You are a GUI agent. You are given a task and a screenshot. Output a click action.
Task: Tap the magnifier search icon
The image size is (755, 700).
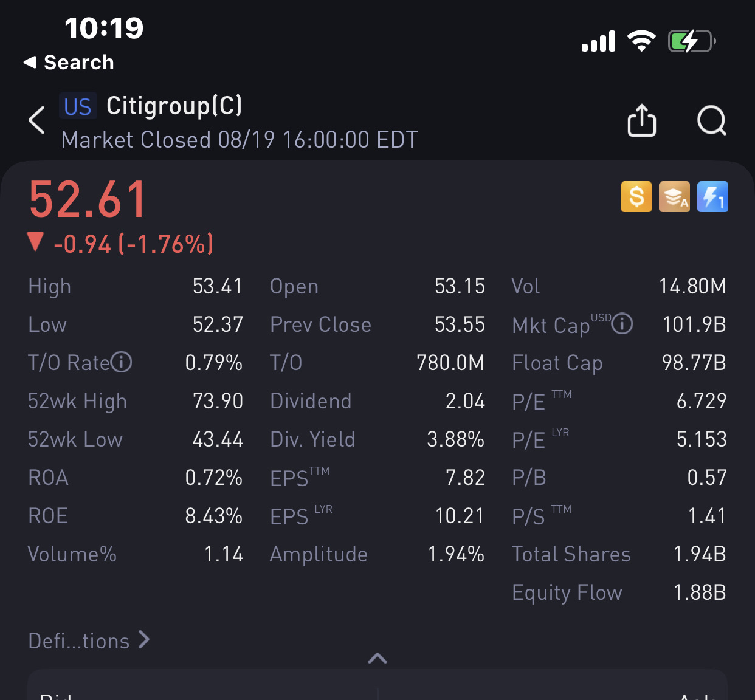click(x=712, y=120)
